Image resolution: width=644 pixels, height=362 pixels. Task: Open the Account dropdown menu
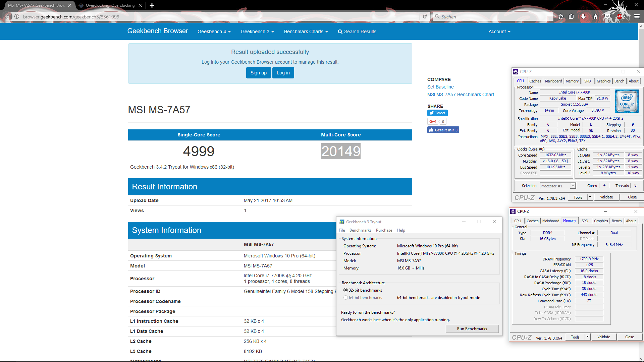click(x=499, y=32)
